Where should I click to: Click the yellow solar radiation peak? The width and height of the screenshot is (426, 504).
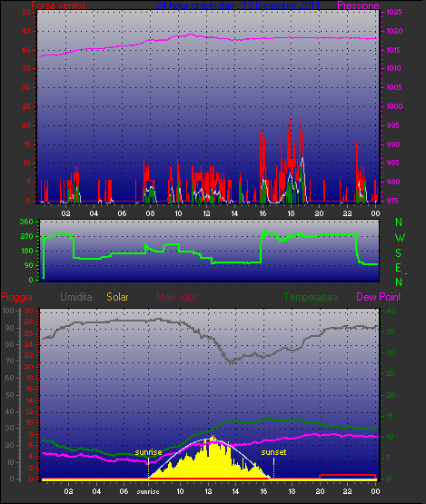[x=213, y=438]
